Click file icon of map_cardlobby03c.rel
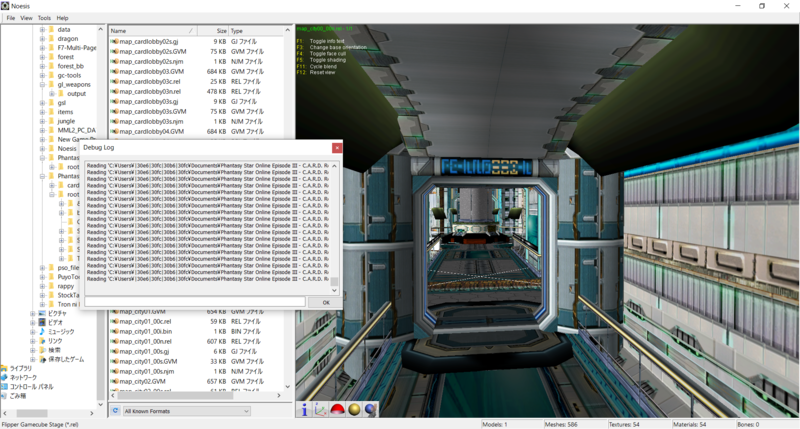 pyautogui.click(x=115, y=82)
